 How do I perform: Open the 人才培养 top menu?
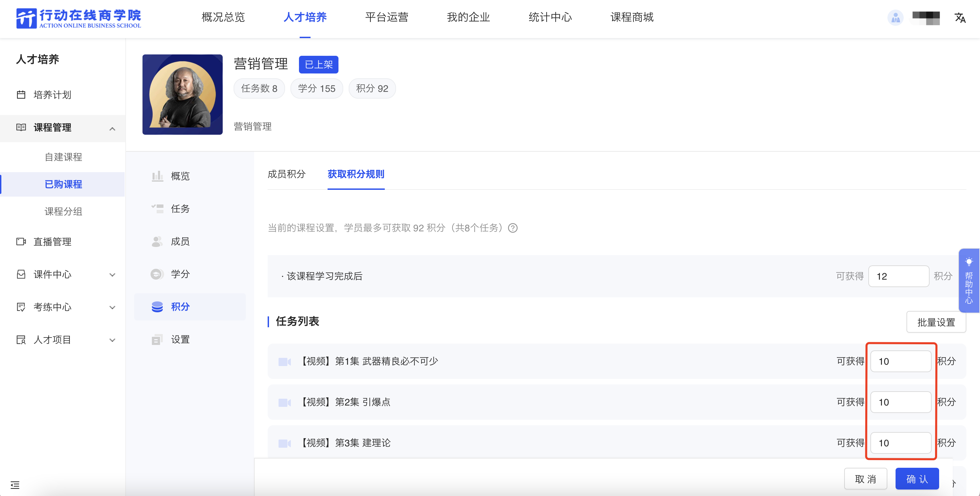click(x=305, y=17)
